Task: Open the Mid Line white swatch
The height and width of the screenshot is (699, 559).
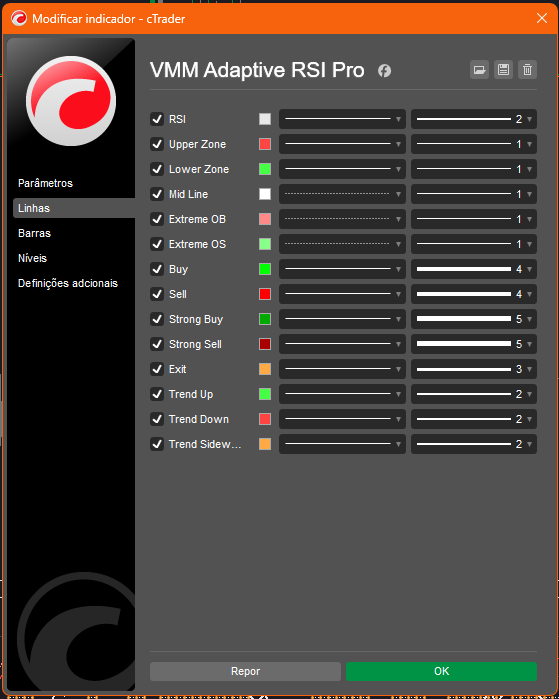Action: [265, 194]
